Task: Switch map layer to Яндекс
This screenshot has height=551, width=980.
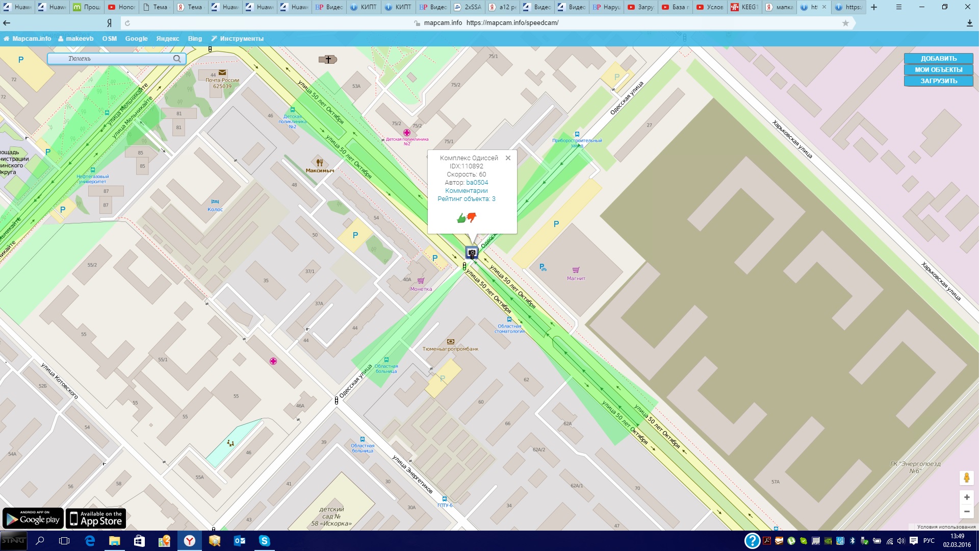Action: 168,39
